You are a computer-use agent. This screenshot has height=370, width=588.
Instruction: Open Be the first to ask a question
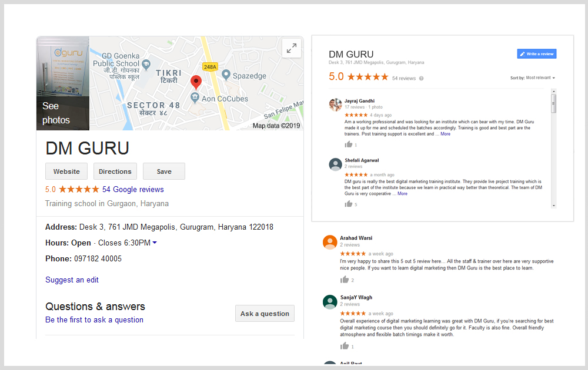tap(94, 320)
